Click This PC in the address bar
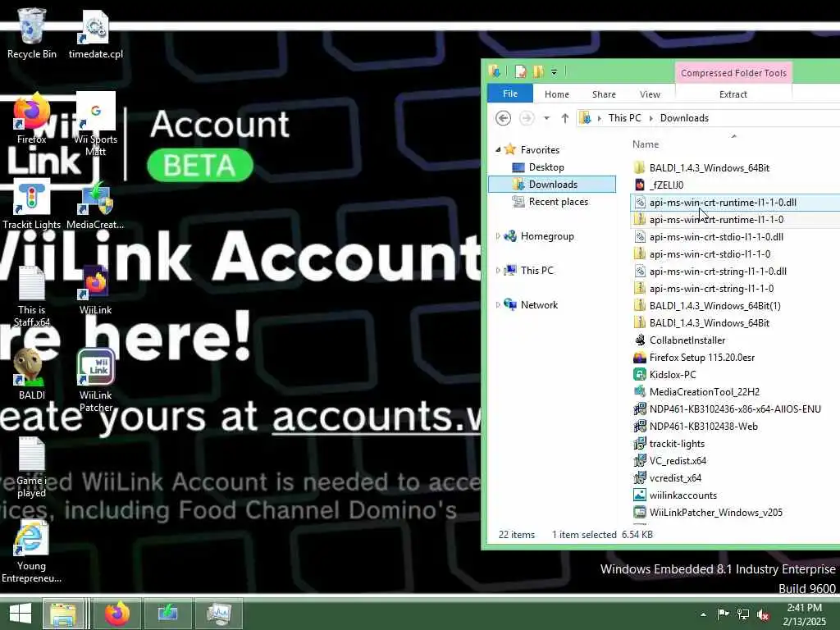The height and width of the screenshot is (630, 840). pos(624,118)
